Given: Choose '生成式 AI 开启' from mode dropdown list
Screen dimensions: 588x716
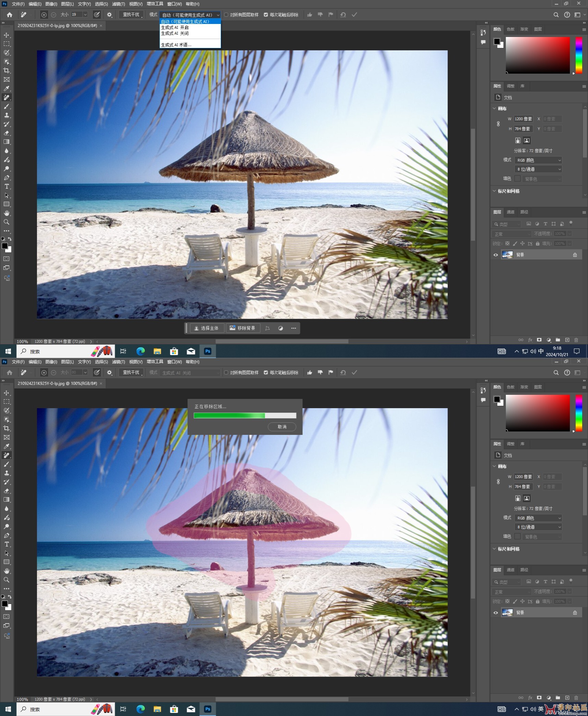Looking at the screenshot, I should click(x=190, y=27).
